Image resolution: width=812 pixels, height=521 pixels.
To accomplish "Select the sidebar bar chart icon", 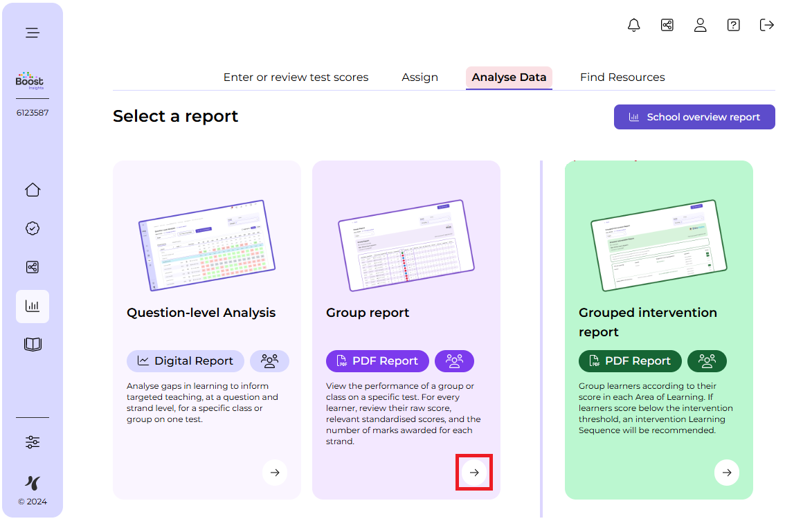I will [x=33, y=307].
